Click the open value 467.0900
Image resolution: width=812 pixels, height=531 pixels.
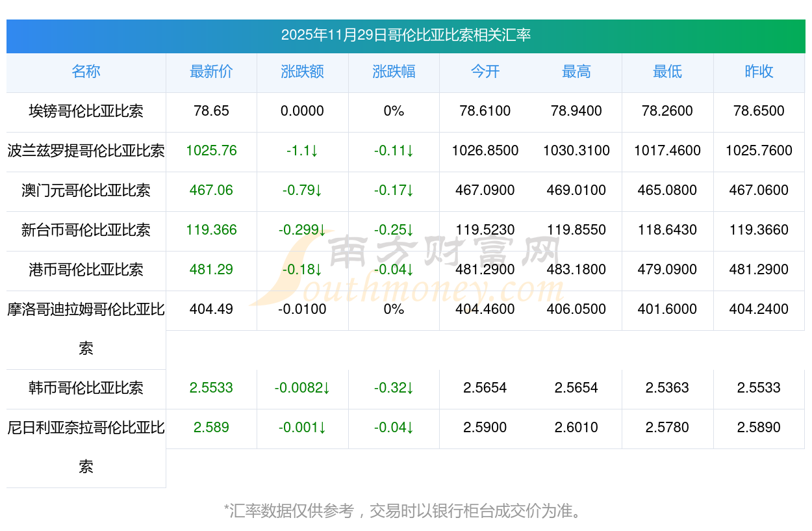tap(485, 190)
